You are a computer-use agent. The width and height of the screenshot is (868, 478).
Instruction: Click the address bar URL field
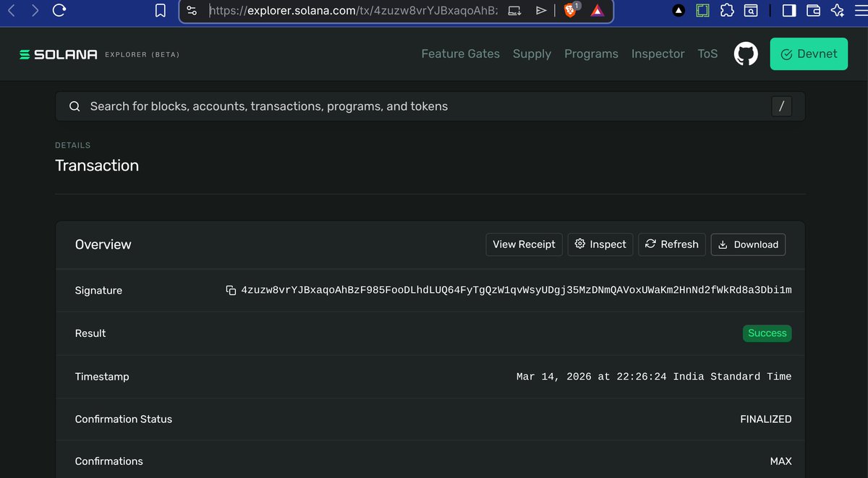coord(353,11)
